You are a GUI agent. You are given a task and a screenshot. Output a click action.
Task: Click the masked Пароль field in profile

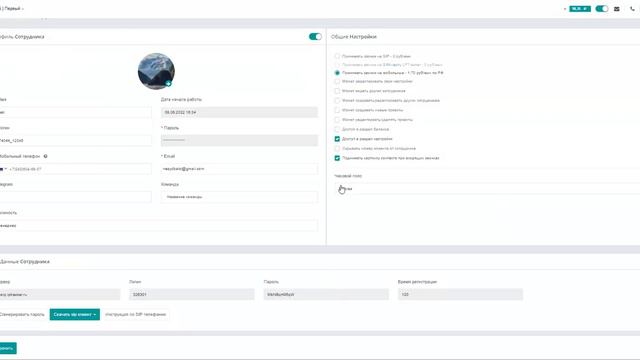239,140
